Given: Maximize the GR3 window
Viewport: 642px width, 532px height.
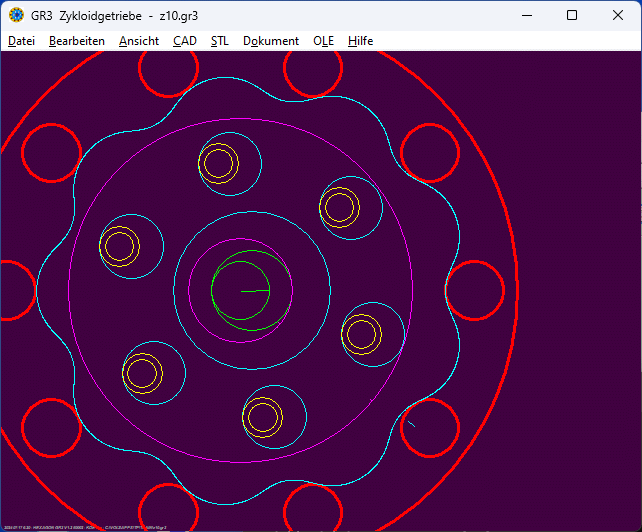Looking at the screenshot, I should (572, 15).
